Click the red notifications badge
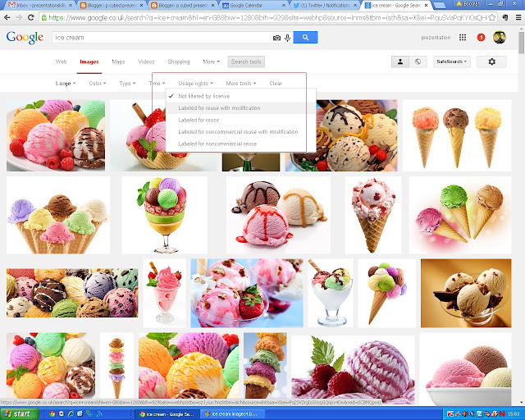The width and height of the screenshot is (525, 420). coord(480,37)
